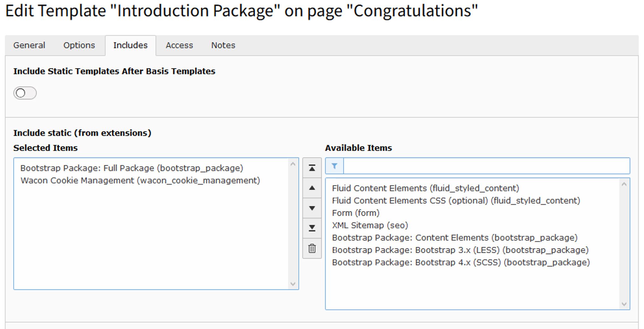Switch to the General tab
Screen dimensions: 644x329
click(29, 45)
